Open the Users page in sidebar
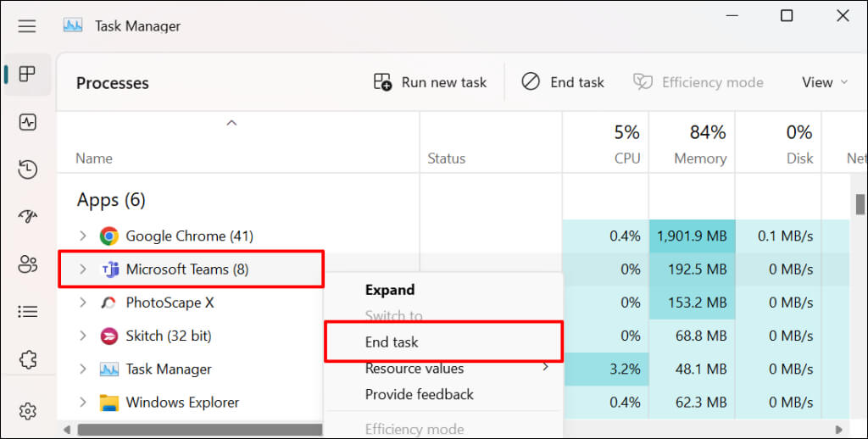Image resolution: width=868 pixels, height=439 pixels. tap(27, 264)
